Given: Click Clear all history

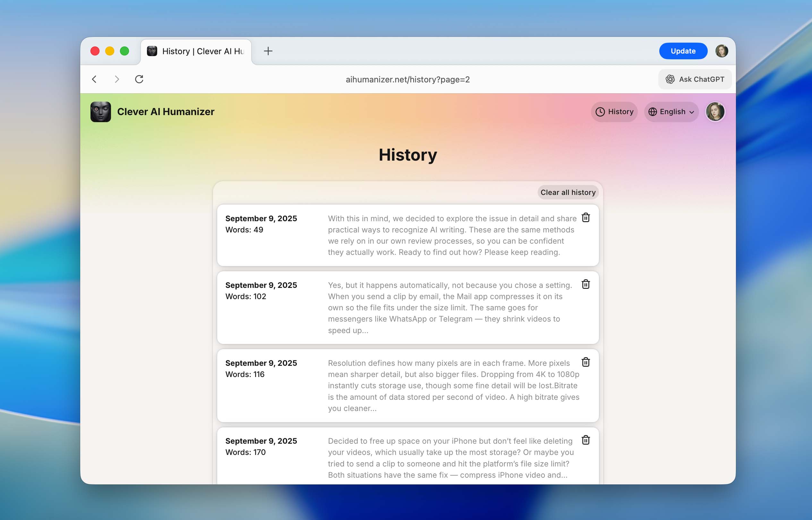Looking at the screenshot, I should pos(568,192).
